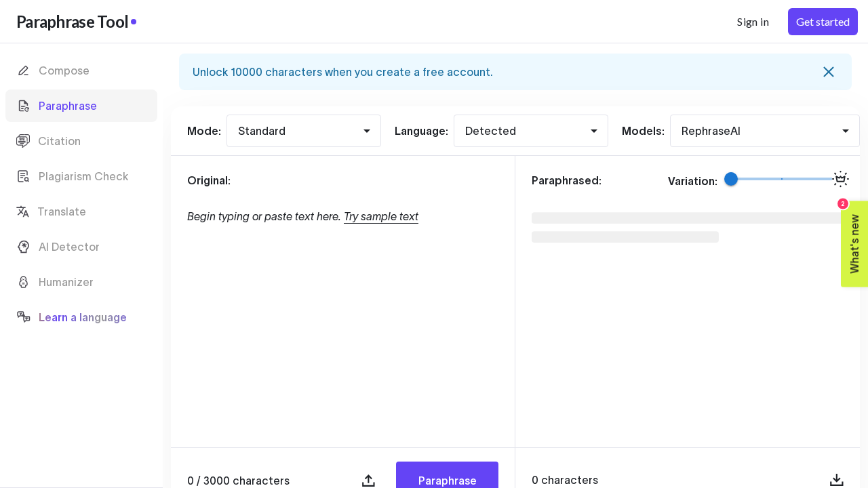Click the Variation slider handle
868x488 pixels.
(731, 179)
